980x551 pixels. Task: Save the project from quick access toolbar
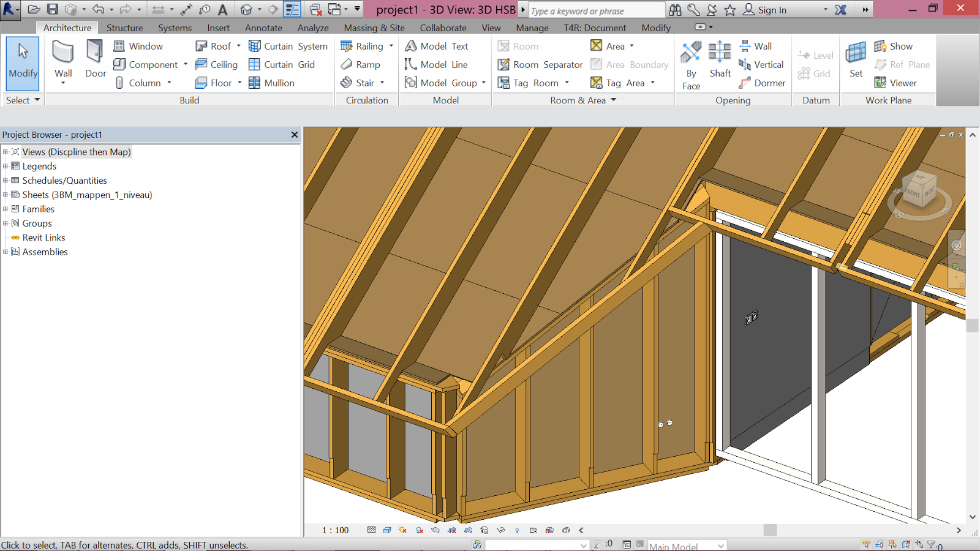pyautogui.click(x=53, y=9)
